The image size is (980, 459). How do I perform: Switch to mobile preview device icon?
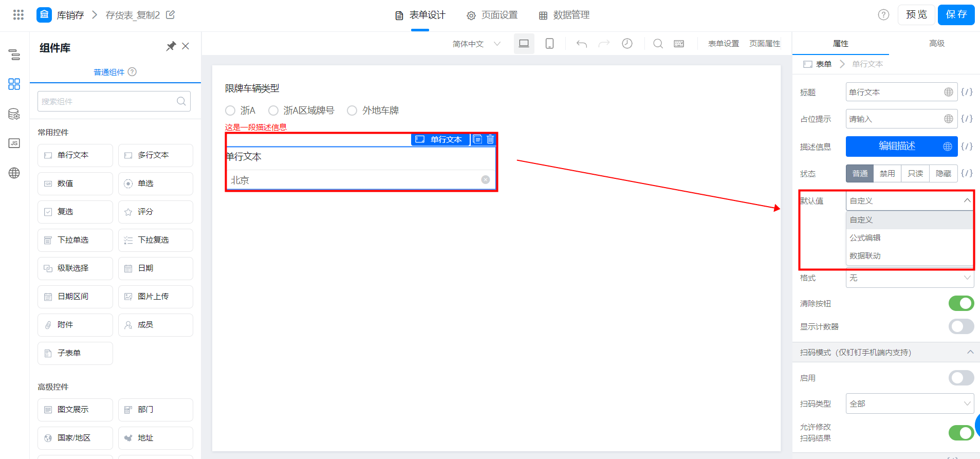coord(549,44)
